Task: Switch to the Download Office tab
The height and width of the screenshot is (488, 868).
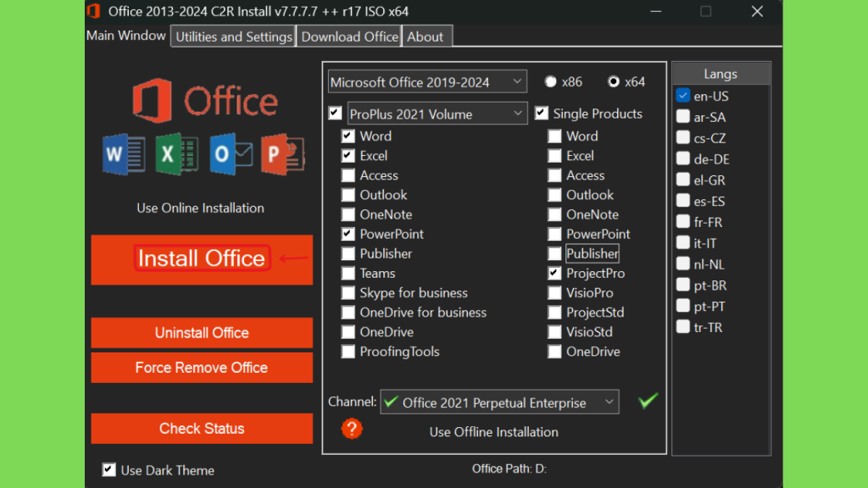Action: coord(349,36)
